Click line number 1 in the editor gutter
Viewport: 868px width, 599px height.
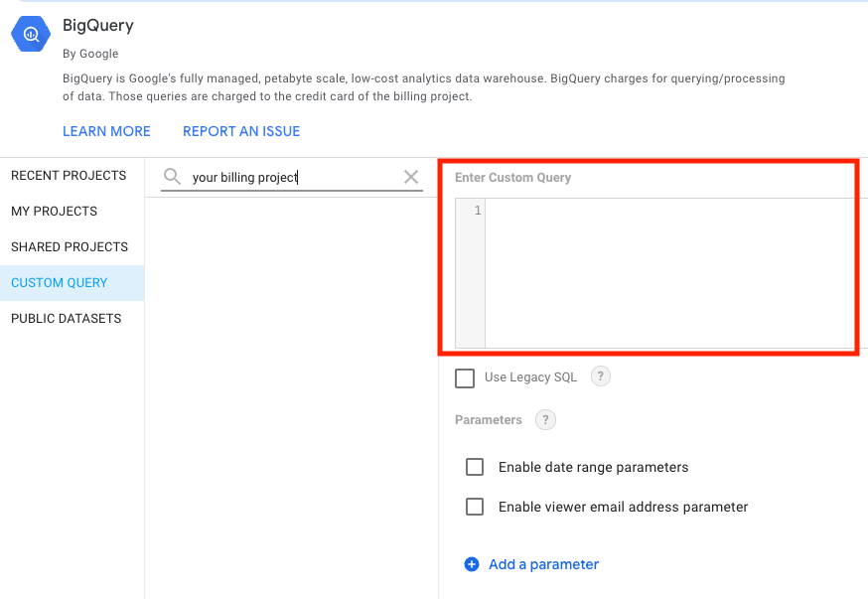tap(478, 211)
